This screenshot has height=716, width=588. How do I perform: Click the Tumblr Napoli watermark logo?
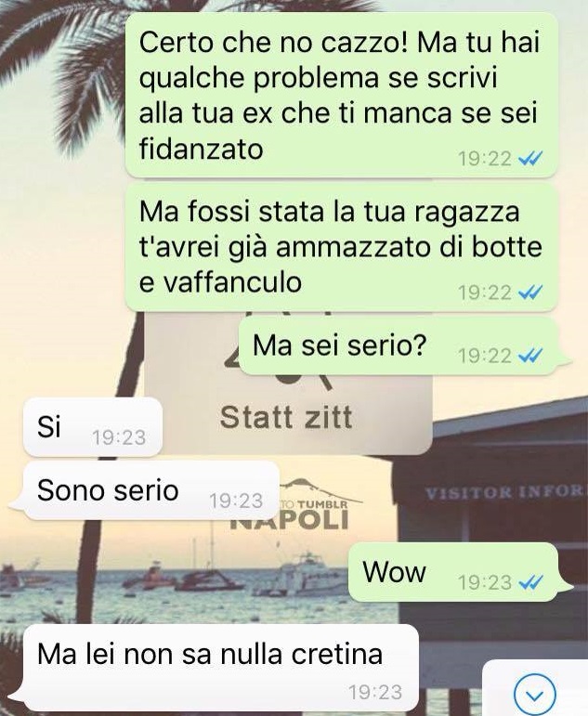[x=315, y=504]
